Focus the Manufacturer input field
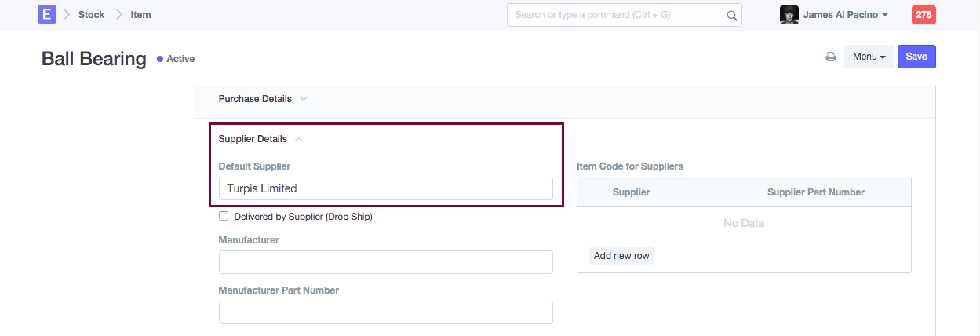 coord(385,262)
